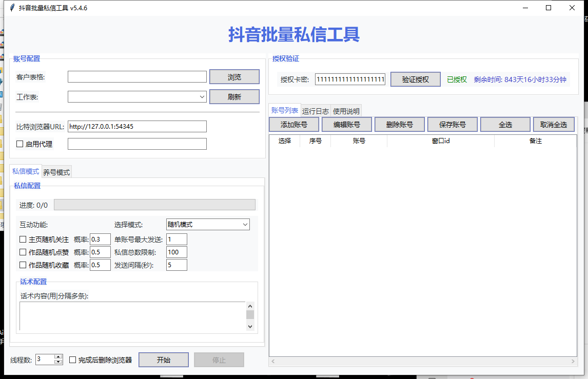Image resolution: width=588 pixels, height=379 pixels.
Task: Click the 备注 column header
Action: coord(536,141)
